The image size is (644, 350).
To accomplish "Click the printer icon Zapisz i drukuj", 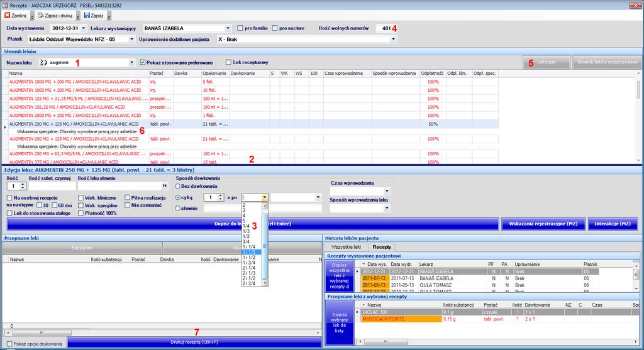I will pos(41,15).
